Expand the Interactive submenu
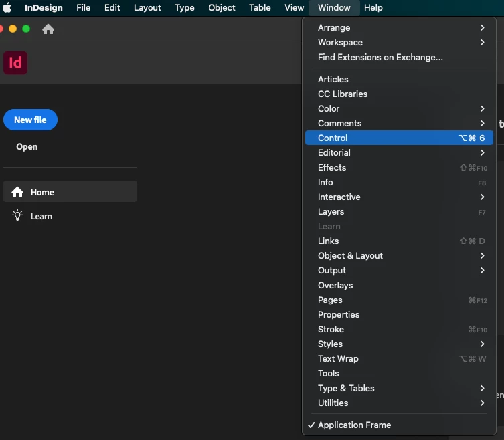504x440 pixels. (399, 197)
